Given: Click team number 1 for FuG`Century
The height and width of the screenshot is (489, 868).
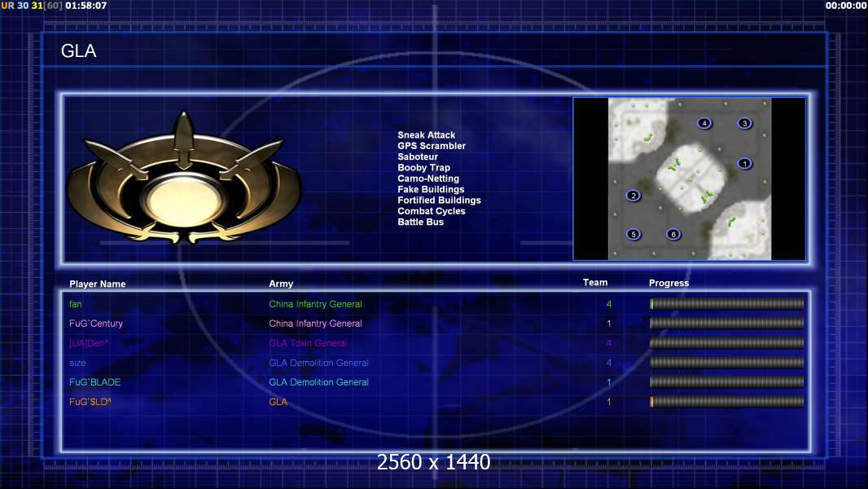Looking at the screenshot, I should 609,324.
